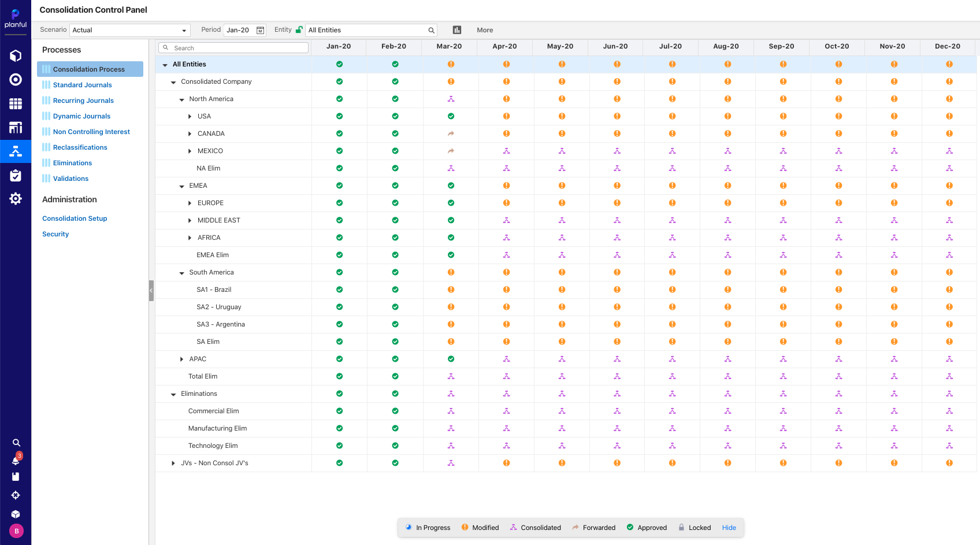Screen dimensions: 980x545
Task: Click the Modified warning for CANADA Apr-20
Action: click(x=506, y=134)
